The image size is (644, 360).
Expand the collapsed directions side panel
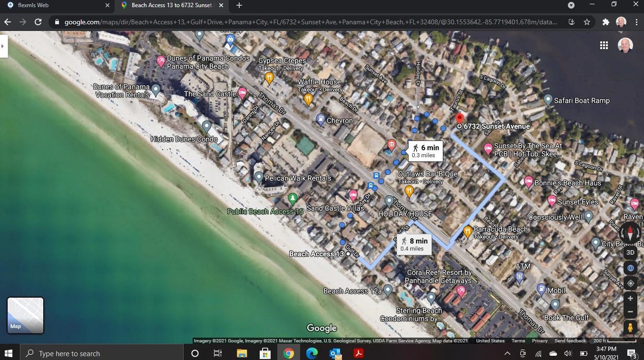(3, 46)
